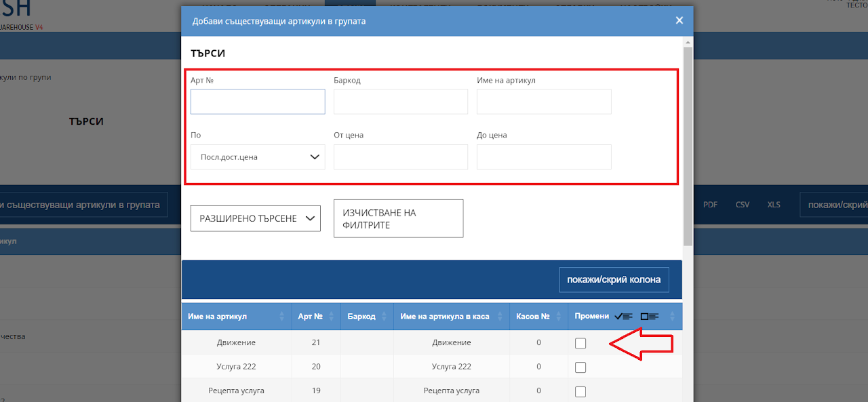868x402 pixels.
Task: Click покажи/скрий button in the background page
Action: 834,205
